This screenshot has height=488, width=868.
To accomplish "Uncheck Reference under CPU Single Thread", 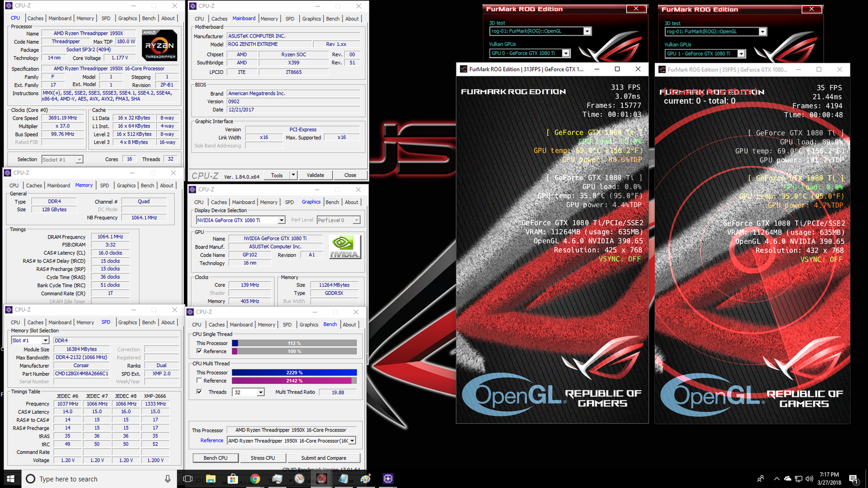I will click(x=199, y=351).
